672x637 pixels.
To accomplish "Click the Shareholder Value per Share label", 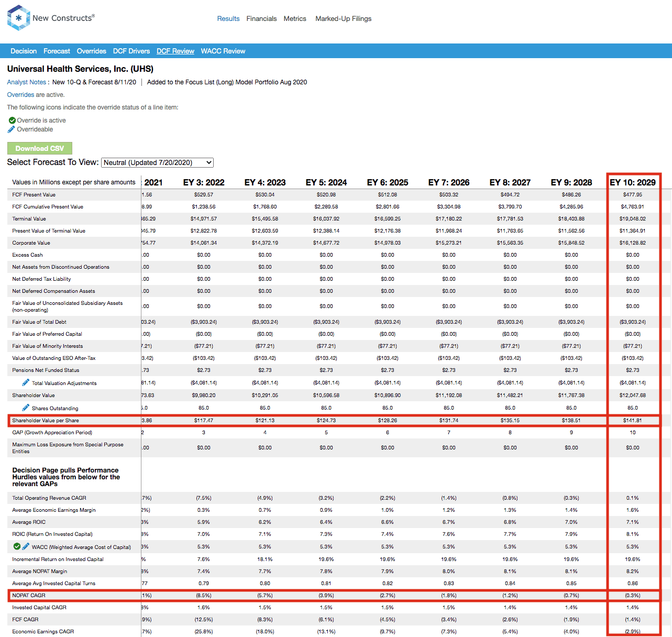I will click(46, 421).
